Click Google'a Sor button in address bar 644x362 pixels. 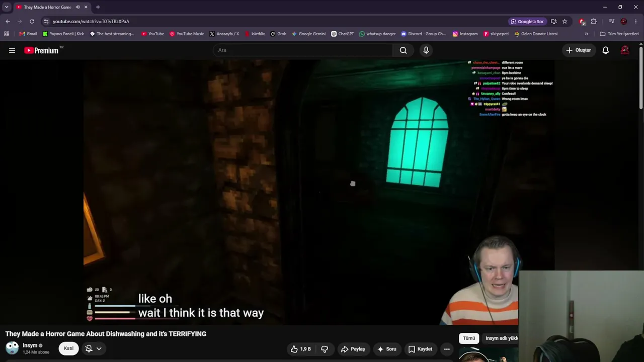[527, 22]
